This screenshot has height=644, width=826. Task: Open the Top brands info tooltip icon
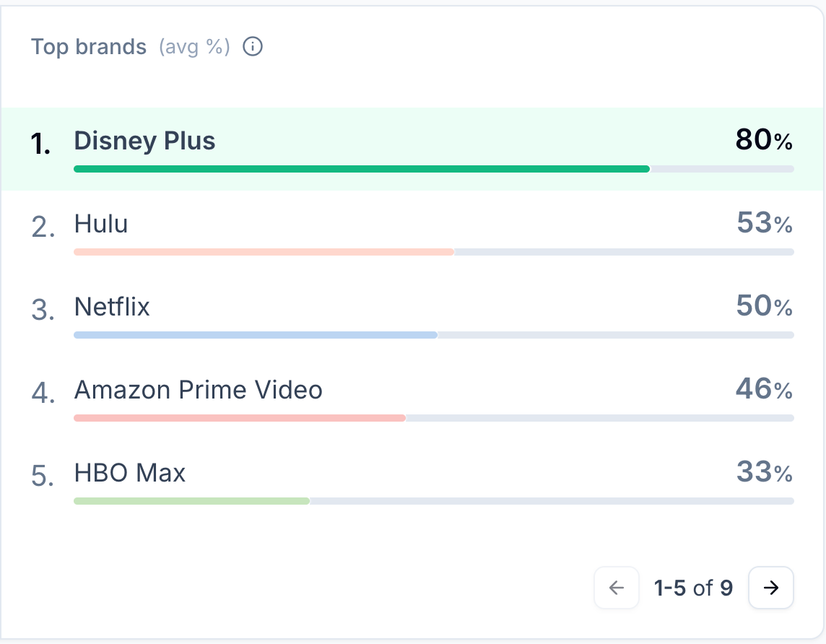point(253,46)
